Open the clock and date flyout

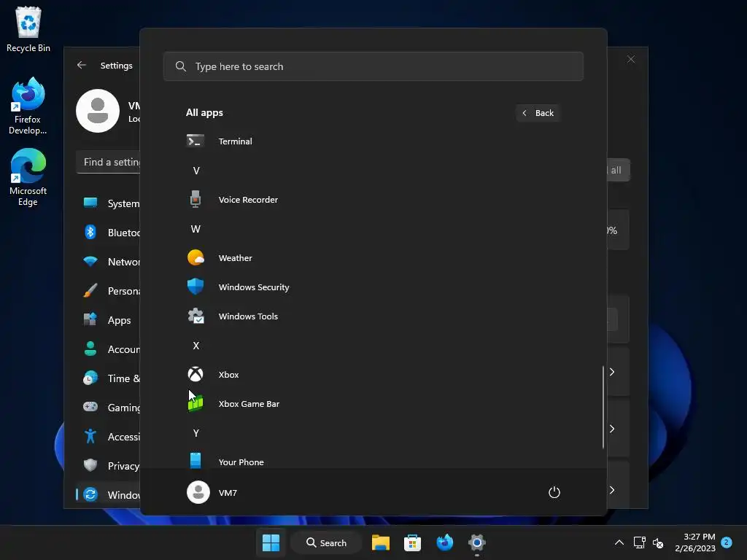tap(695, 542)
